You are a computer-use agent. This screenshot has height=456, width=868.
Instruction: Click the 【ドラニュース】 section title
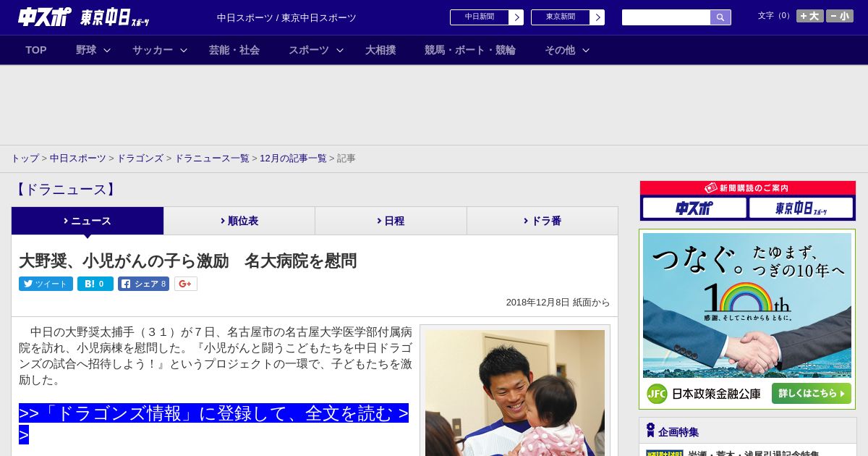[x=64, y=190]
